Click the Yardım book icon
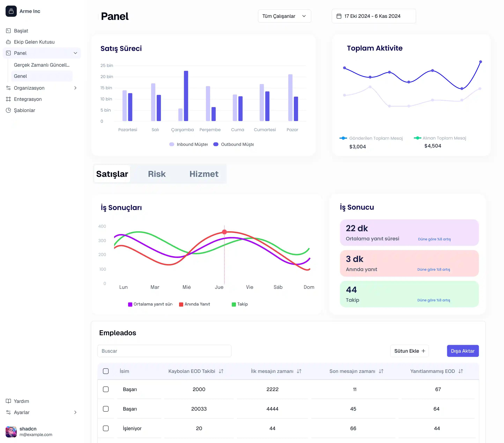504x443 pixels. [8, 401]
